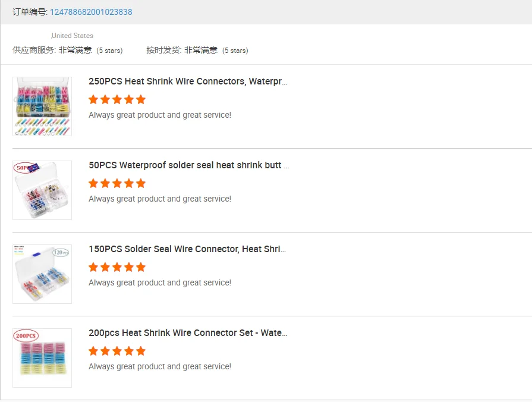View the 200pcs Heat Shrink set thumbnail
This screenshot has width=532, height=402.
42,358
